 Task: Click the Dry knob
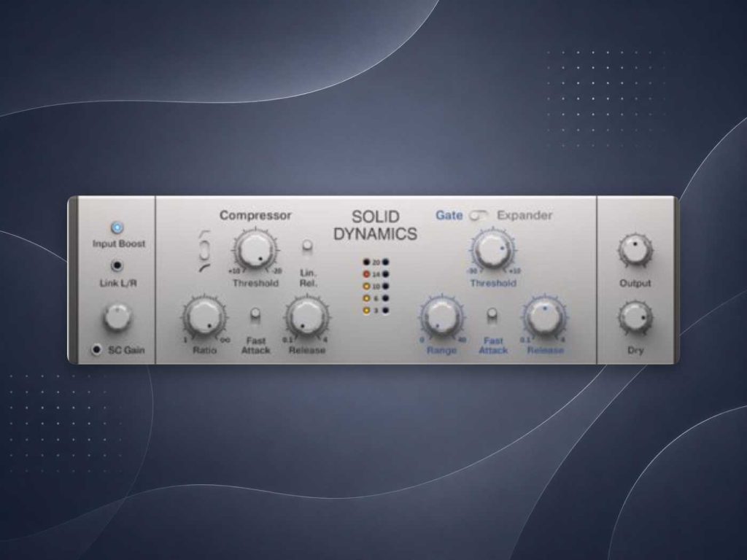(635, 318)
